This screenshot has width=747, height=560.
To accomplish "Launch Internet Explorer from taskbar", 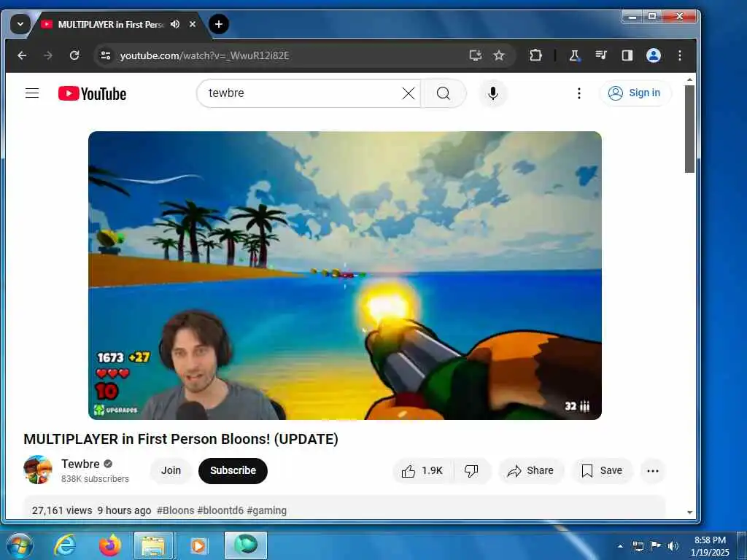I will click(65, 545).
